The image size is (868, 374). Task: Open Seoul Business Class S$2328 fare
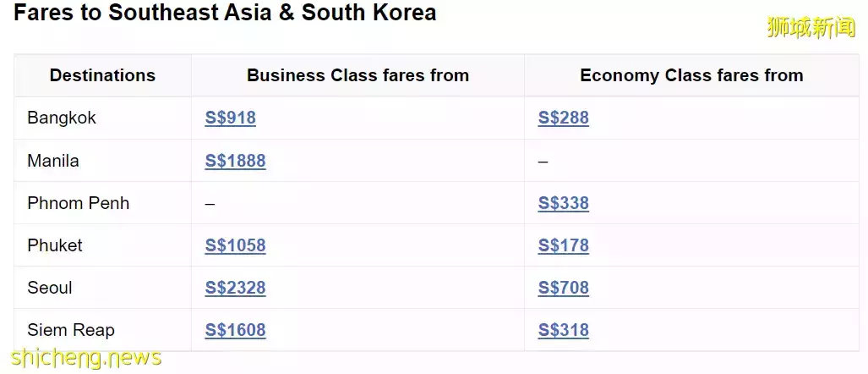[x=235, y=288]
